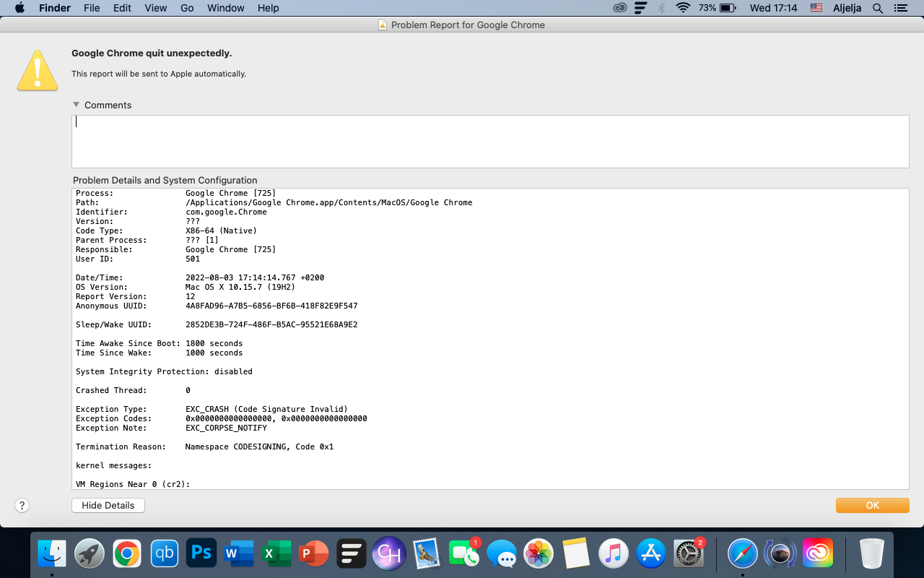Open Messages from the Dock
The width and height of the screenshot is (924, 578).
502,554
